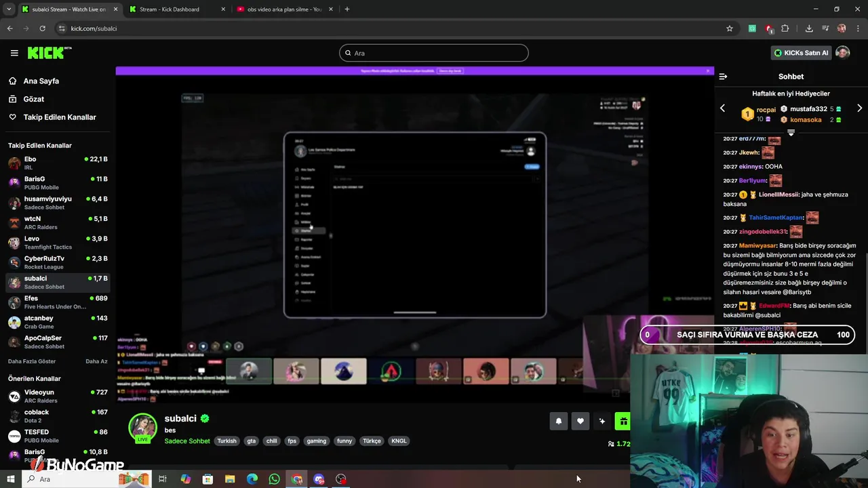Select the Türkçe tag
The width and height of the screenshot is (868, 488).
pos(372,441)
